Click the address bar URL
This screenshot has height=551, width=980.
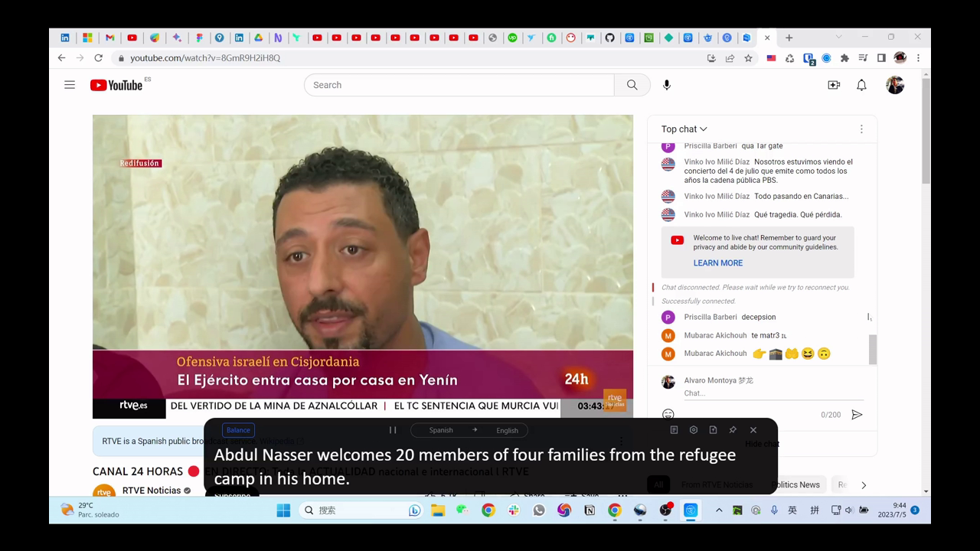[205, 58]
